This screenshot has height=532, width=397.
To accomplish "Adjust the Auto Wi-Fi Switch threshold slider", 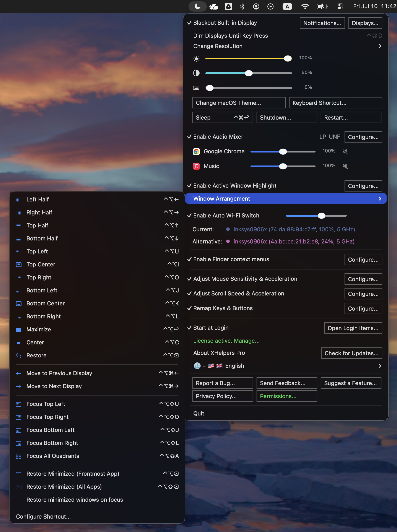I will pyautogui.click(x=316, y=216).
